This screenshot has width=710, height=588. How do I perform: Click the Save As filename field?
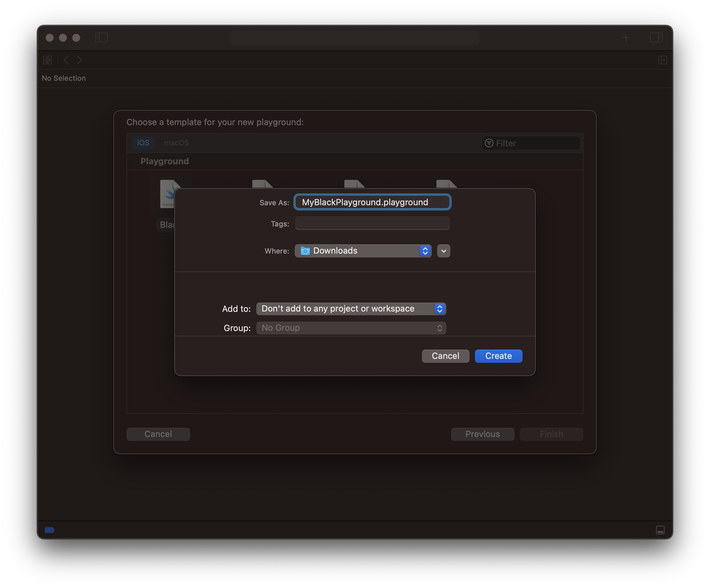click(x=372, y=202)
